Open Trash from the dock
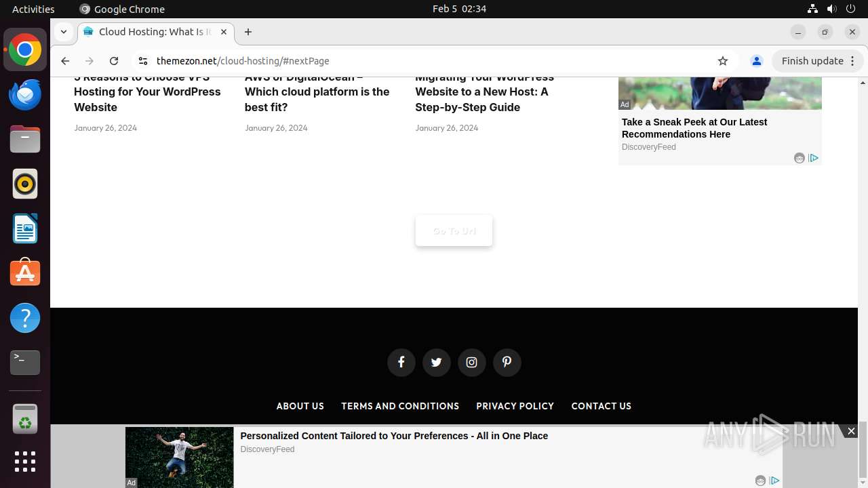 (x=25, y=419)
